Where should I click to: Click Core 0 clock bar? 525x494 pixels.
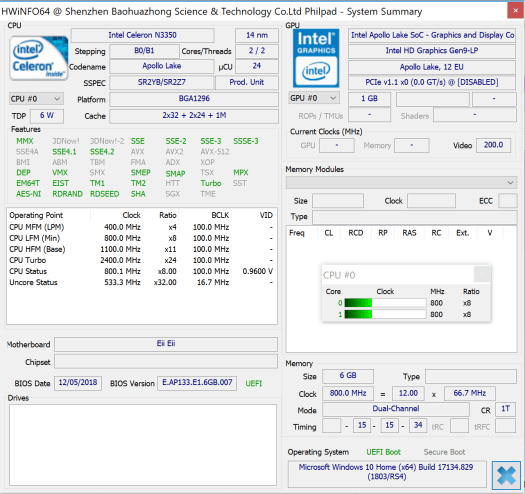[385, 303]
